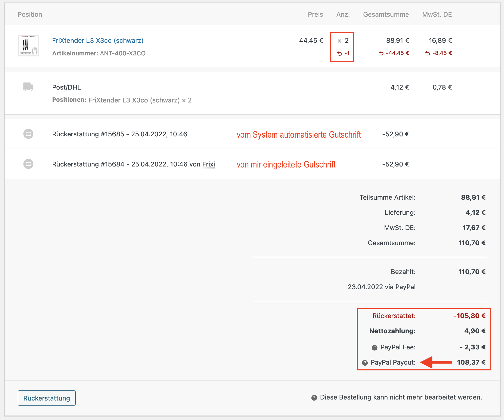Image resolution: width=504 pixels, height=420 pixels.
Task: Click 'Diese Bestellung kann nicht mehr bearbeitet werden' notice
Action: 401,397
